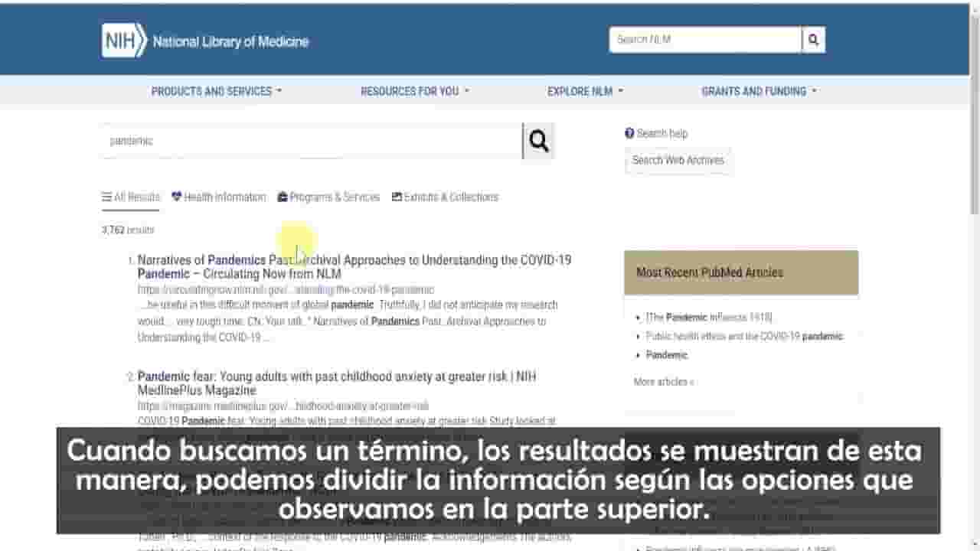
Task: Click the search box containing pandemic
Action: (312, 141)
